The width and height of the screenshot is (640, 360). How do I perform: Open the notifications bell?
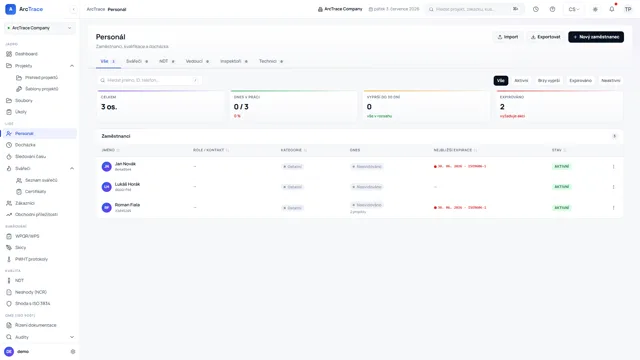click(x=611, y=9)
